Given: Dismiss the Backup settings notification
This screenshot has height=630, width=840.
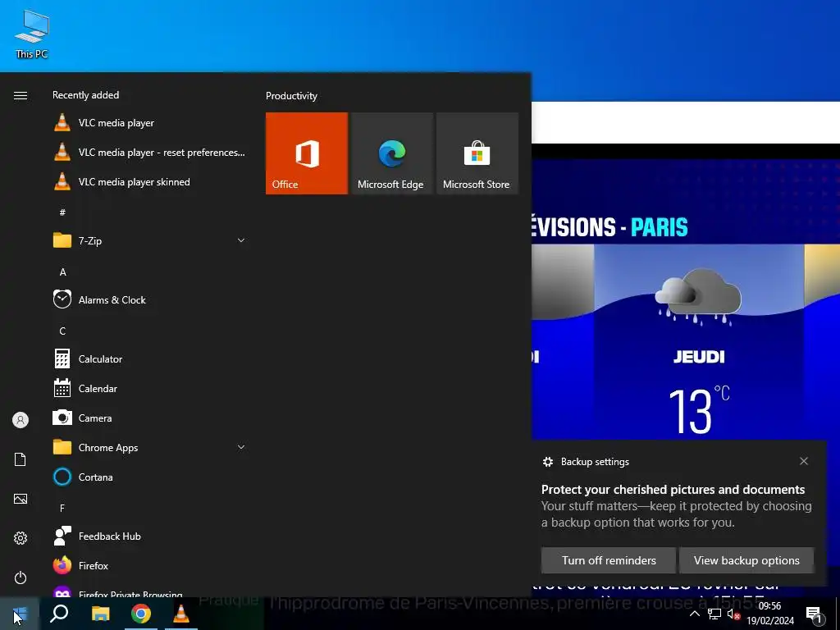Looking at the screenshot, I should click(804, 461).
